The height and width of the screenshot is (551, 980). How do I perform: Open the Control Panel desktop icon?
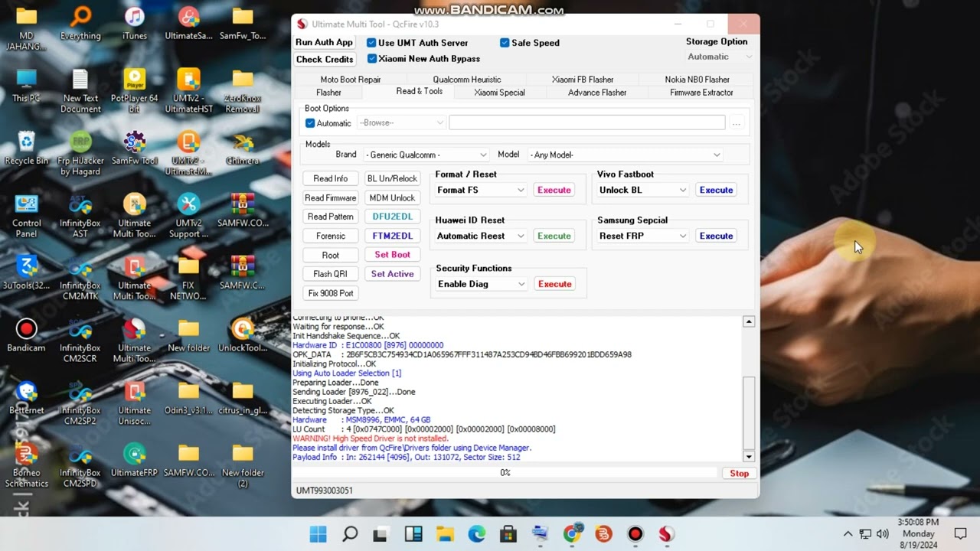(26, 216)
